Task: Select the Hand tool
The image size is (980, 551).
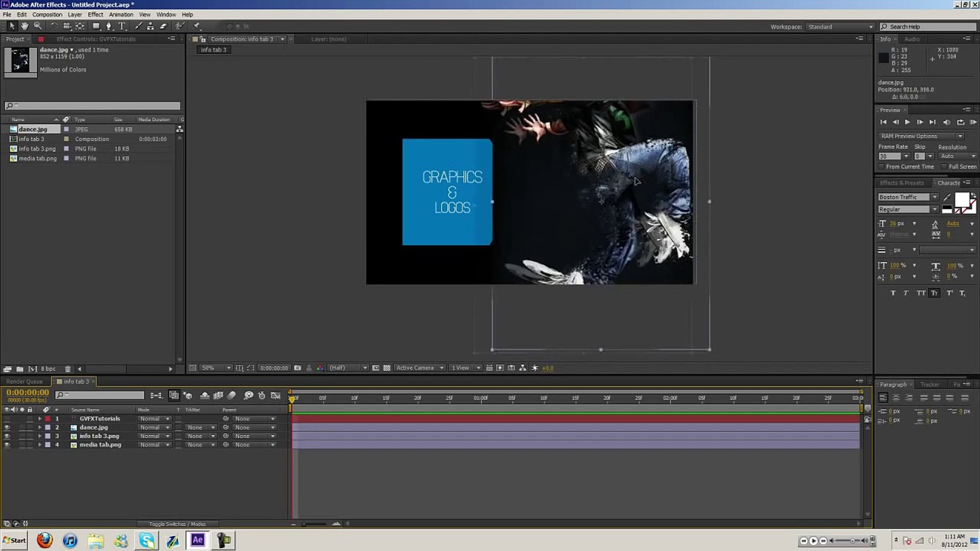Action: [24, 26]
